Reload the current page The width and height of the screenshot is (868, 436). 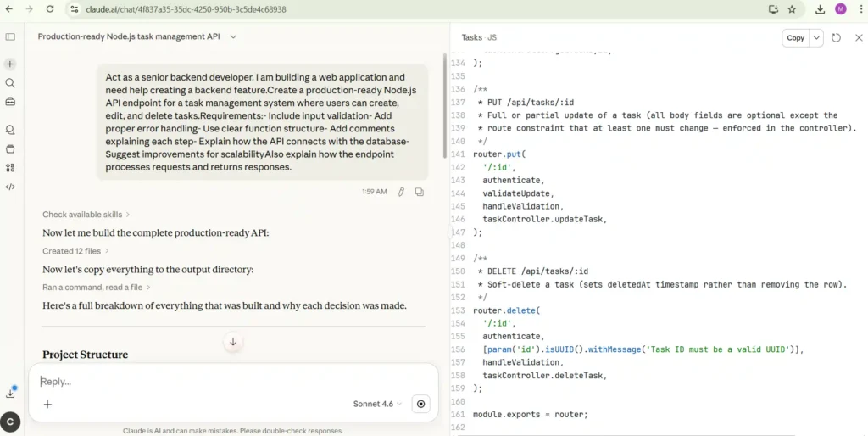click(x=50, y=8)
